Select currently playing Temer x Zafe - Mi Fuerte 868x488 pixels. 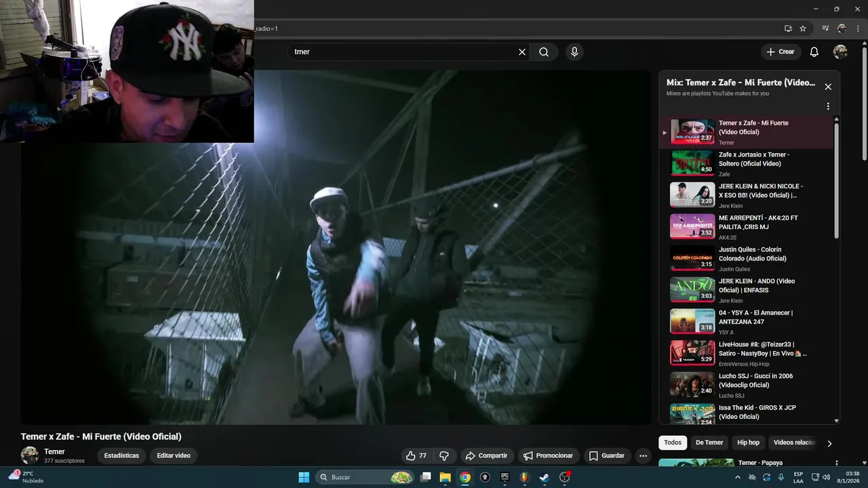click(x=746, y=132)
